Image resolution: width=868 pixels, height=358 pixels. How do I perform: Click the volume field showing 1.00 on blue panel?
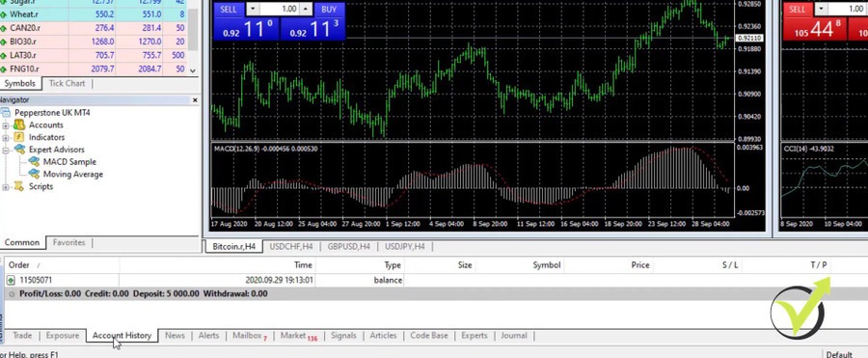[x=279, y=9]
